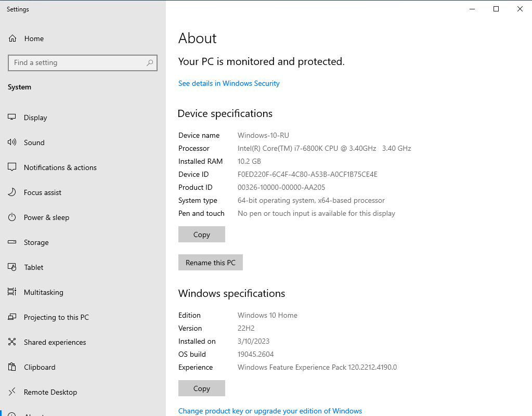
Task: Open Change product key or upgrade link
Action: (x=270, y=411)
